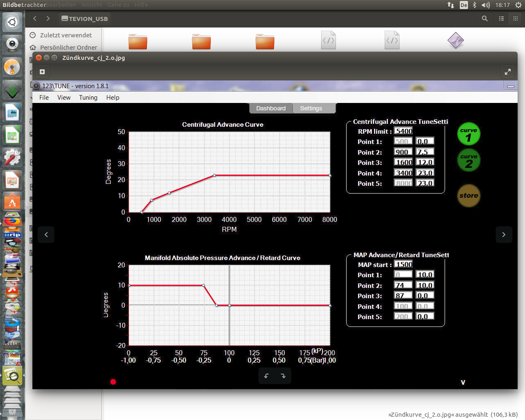The image size is (525, 420).
Task: Open the system gear menu in top panel
Action: (518, 5)
